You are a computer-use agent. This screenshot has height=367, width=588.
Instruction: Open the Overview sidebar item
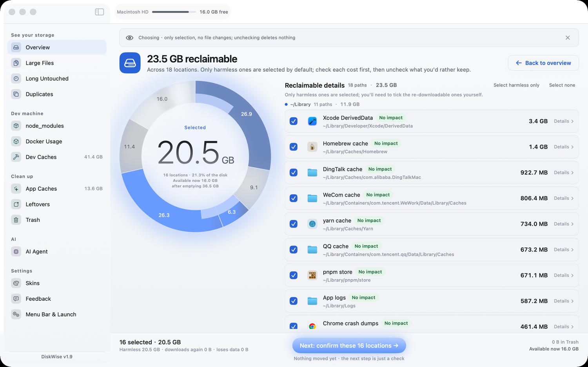click(57, 47)
